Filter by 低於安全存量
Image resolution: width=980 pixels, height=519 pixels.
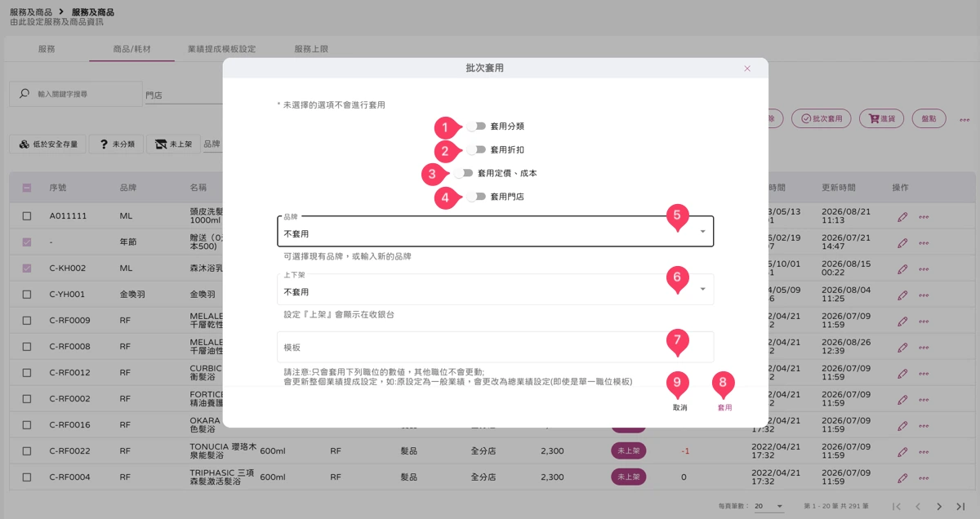48,144
